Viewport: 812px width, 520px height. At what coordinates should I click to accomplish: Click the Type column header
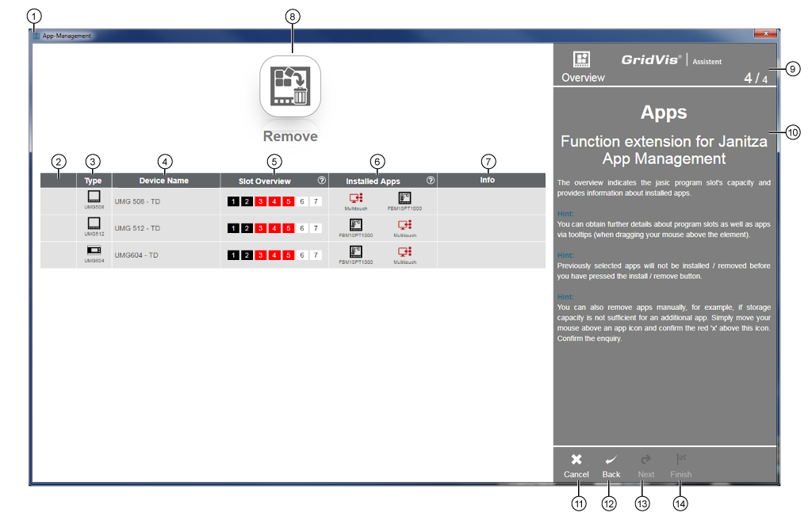pos(94,181)
